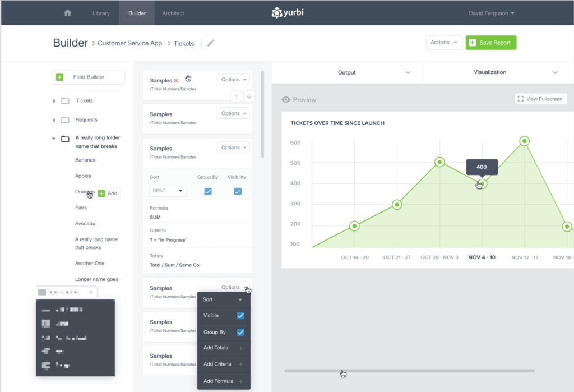Expand the Tickets folder in tree
This screenshot has height=392, width=574.
tap(54, 101)
